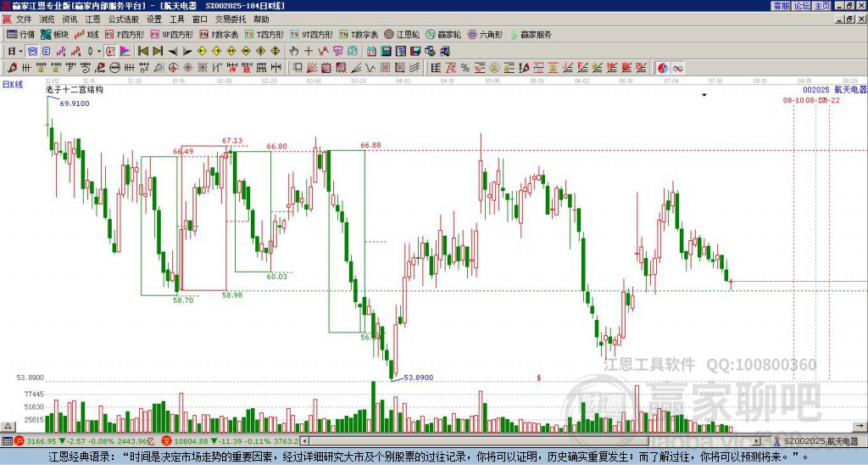The height and width of the screenshot is (465, 868).
Task: Open the 9P四方形 tool
Action: pos(171,35)
